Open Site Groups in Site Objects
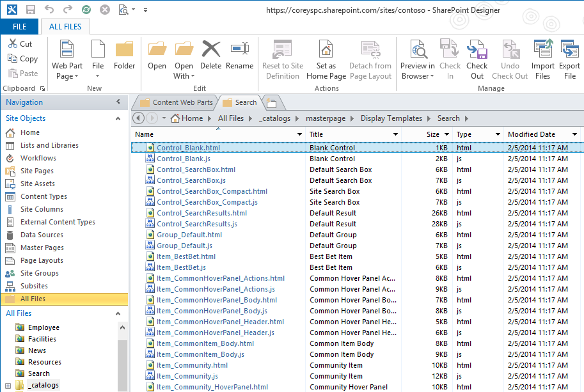 40,273
